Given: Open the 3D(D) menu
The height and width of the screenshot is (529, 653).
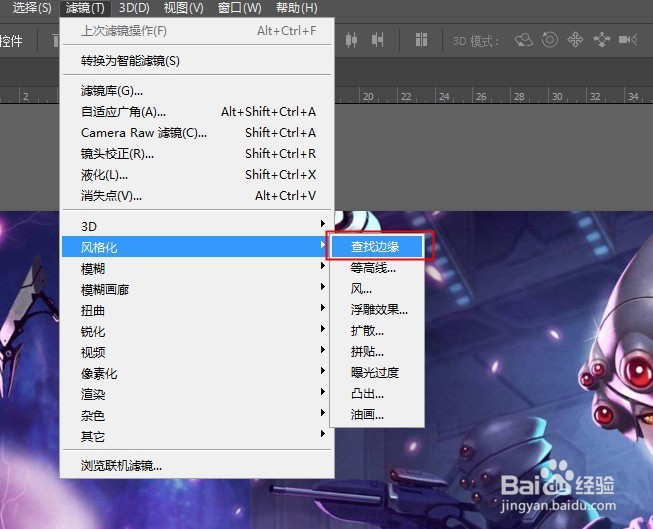Looking at the screenshot, I should (134, 7).
